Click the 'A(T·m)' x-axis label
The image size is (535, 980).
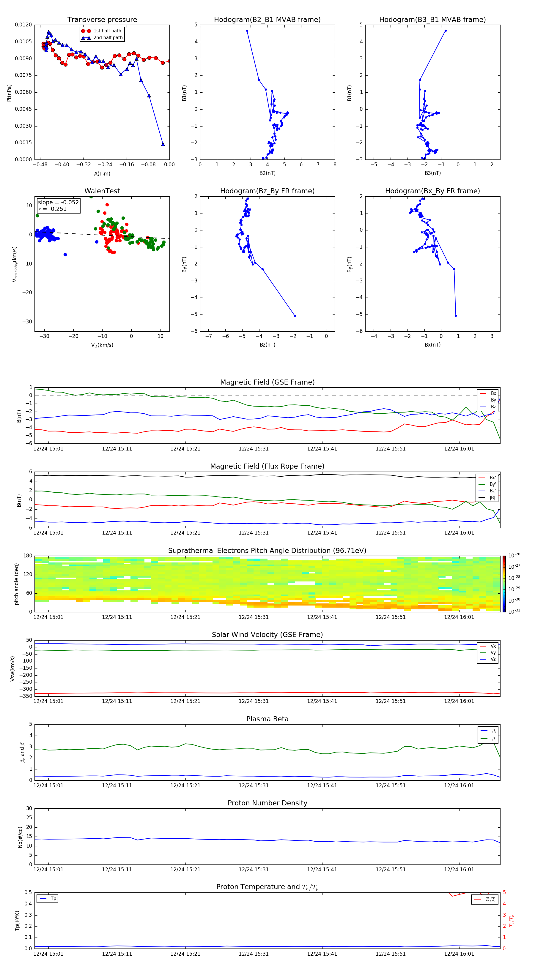(102, 174)
